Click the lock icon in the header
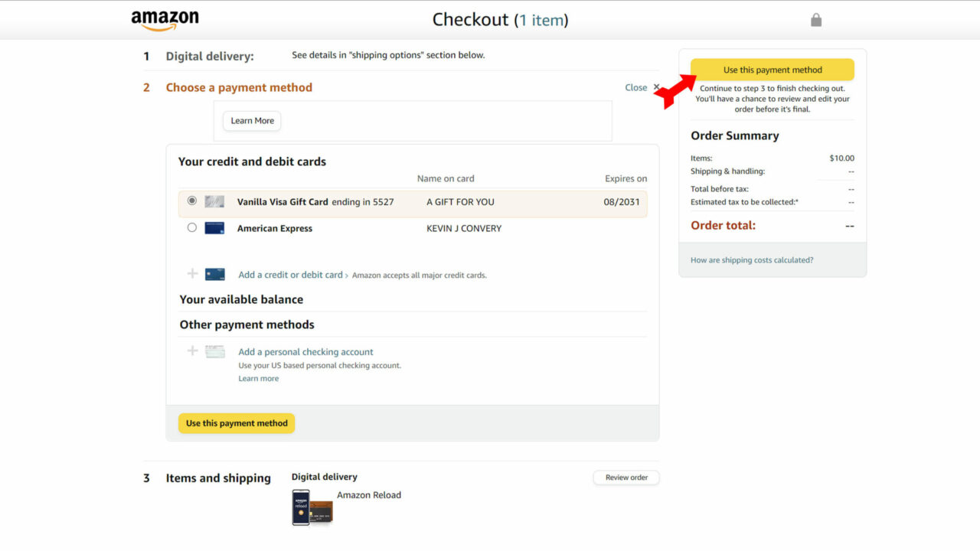 coord(815,19)
